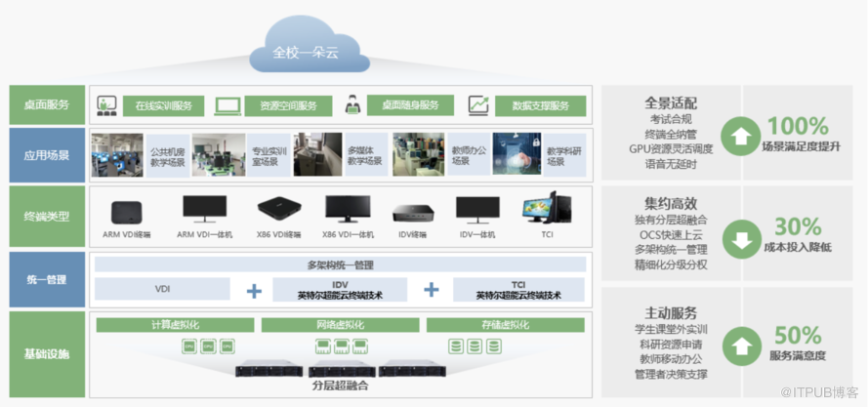Select the ARM VDI终端 device image

[x=127, y=213]
